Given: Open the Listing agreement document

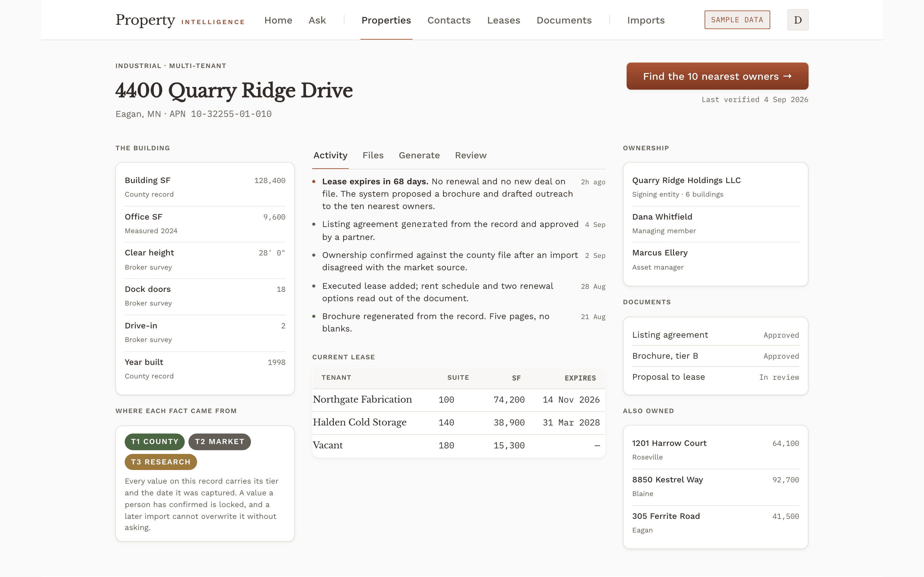Looking at the screenshot, I should coord(715,335).
